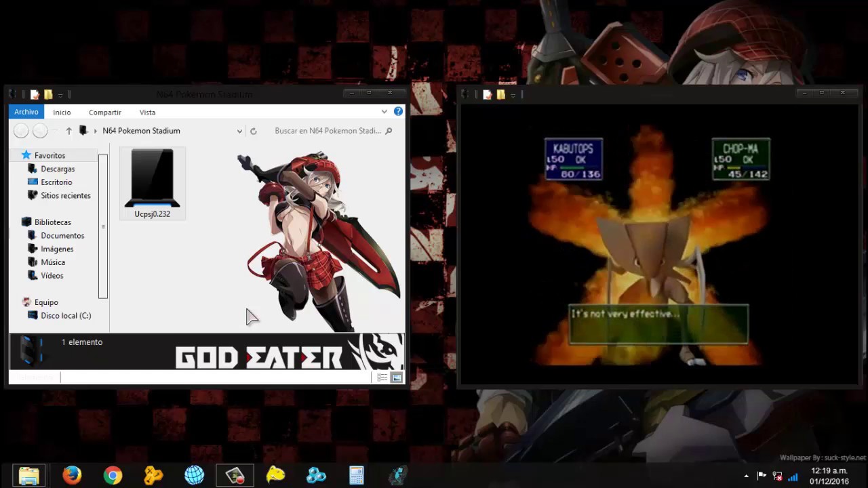Open Explorer quick access toolbar dropdown

[60, 95]
